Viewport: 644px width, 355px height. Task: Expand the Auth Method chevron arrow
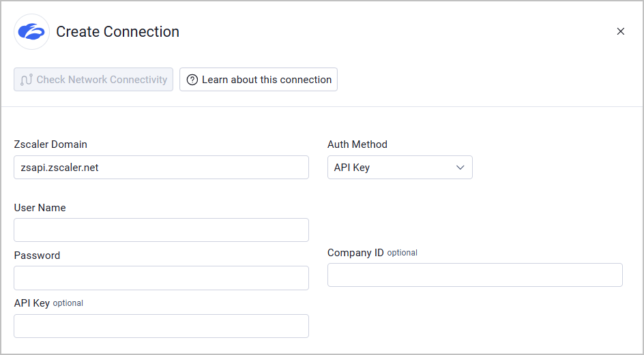(460, 168)
